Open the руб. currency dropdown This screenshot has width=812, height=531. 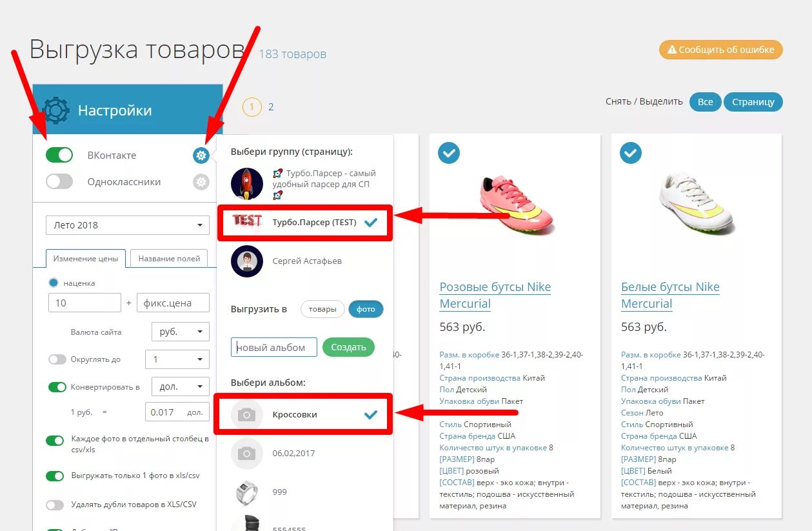181,332
